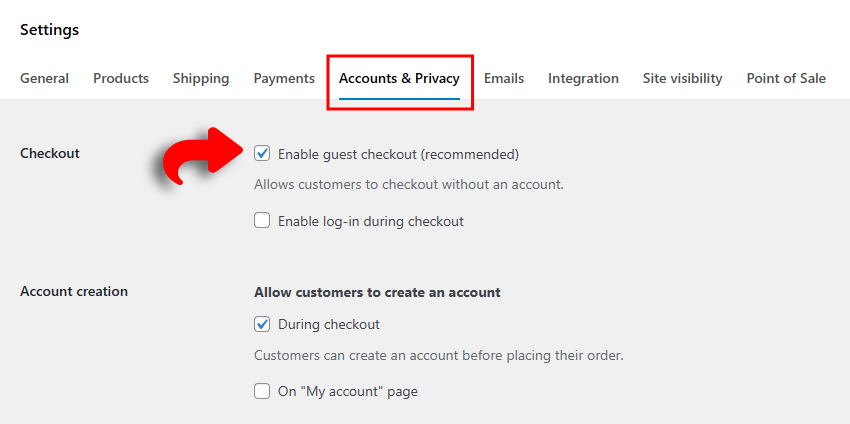Screen dimensions: 850x424
Task: Go to the Shipping tab
Action: click(x=201, y=78)
